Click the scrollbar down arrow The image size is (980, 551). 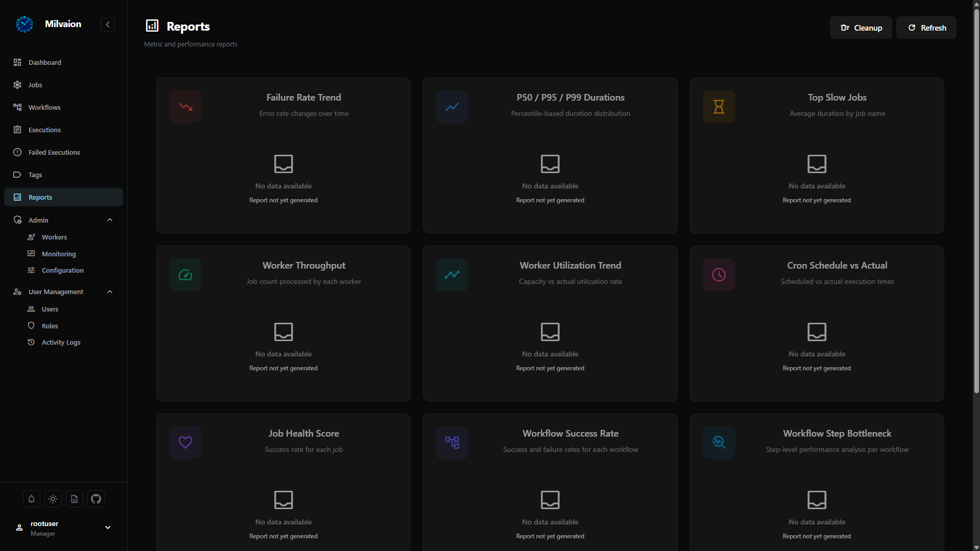[x=976, y=547]
